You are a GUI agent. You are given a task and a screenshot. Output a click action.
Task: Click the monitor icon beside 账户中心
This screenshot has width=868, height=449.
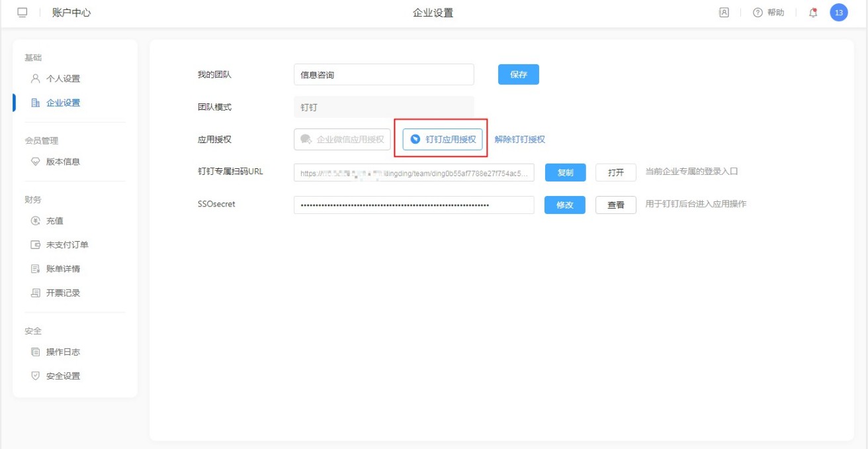(22, 13)
